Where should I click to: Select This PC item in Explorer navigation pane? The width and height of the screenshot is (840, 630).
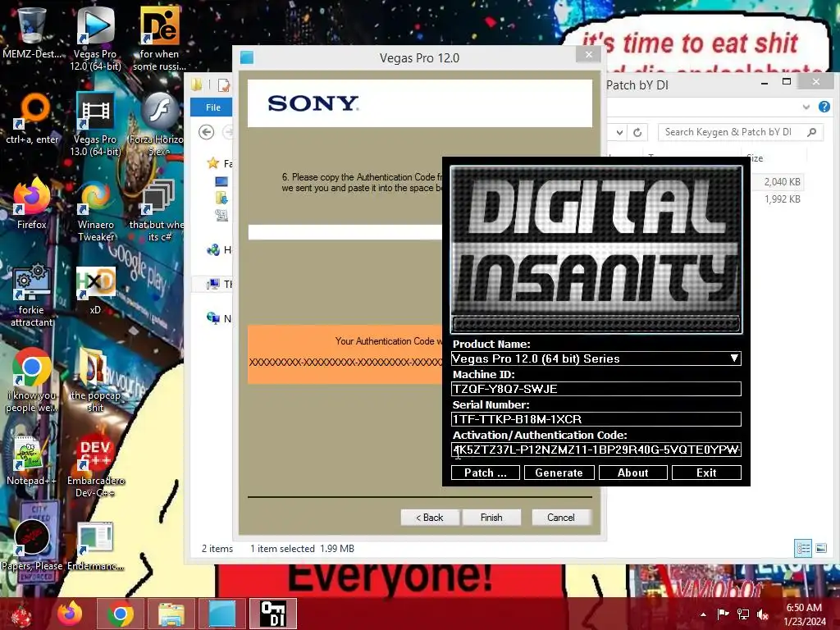(x=219, y=284)
